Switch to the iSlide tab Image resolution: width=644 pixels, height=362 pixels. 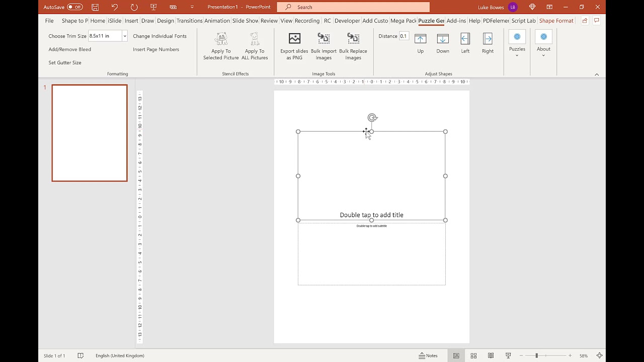pyautogui.click(x=115, y=21)
